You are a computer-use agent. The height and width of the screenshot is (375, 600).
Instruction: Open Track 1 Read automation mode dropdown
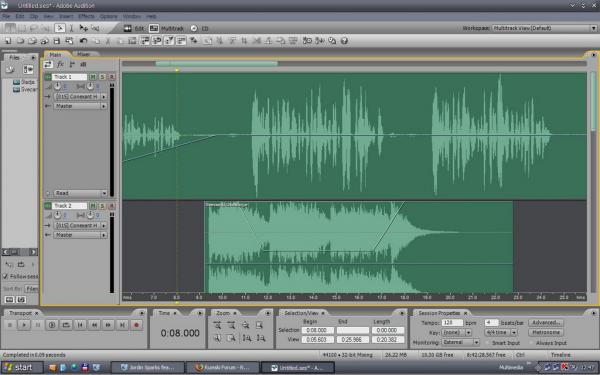point(80,194)
